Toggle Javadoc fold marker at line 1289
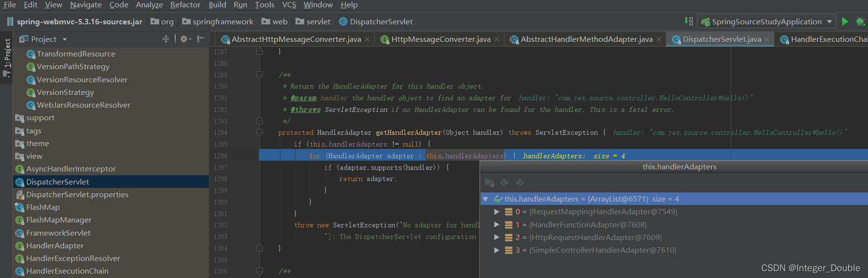The image size is (868, 278). click(259, 75)
